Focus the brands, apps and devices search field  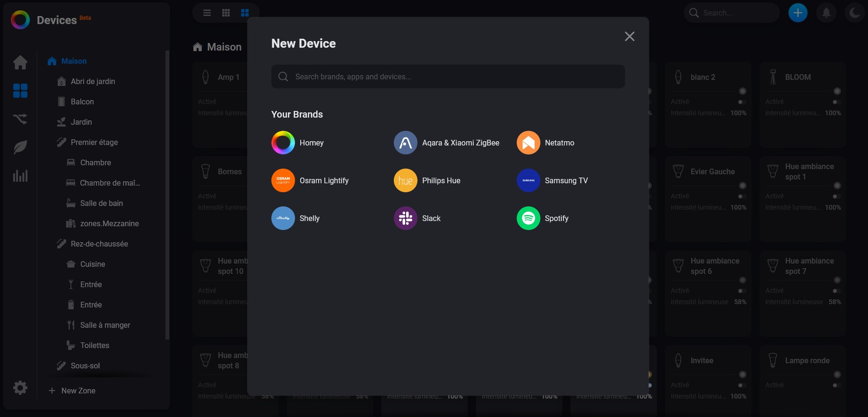(x=448, y=77)
